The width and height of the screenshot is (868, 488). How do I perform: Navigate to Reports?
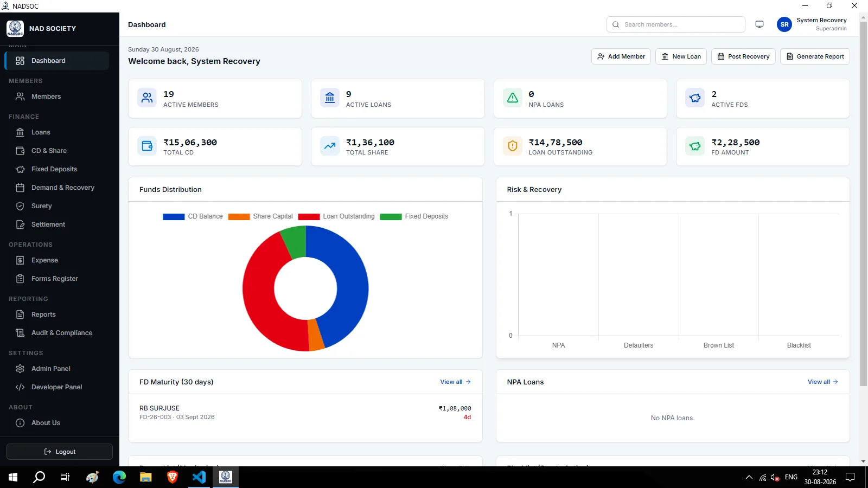[57, 314]
